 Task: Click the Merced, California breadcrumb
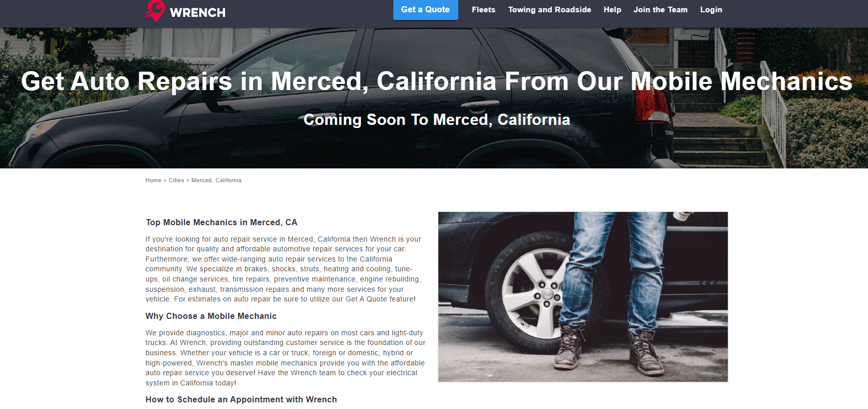[x=216, y=180]
